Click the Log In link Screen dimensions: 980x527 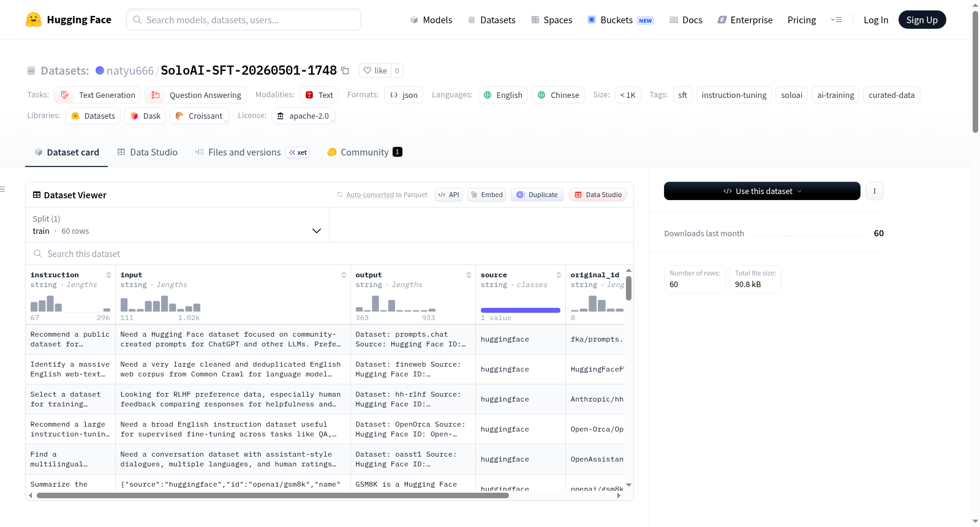[x=876, y=20]
